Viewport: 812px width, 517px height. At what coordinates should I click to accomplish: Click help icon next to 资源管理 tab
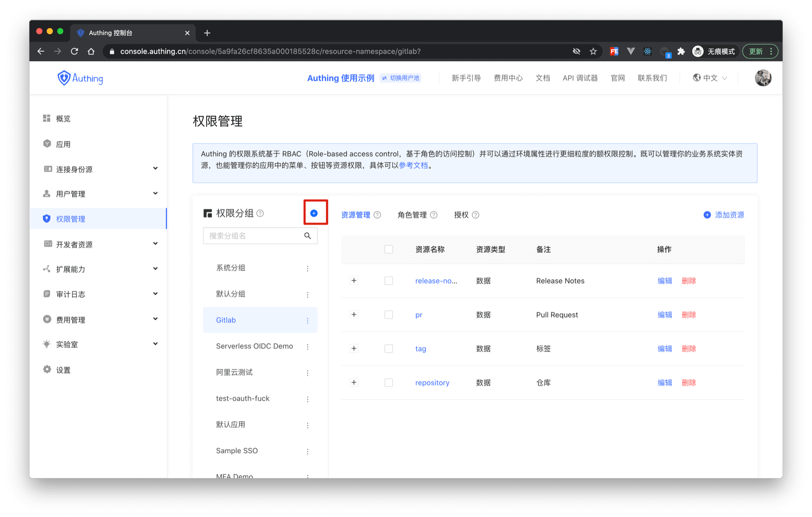coord(377,215)
